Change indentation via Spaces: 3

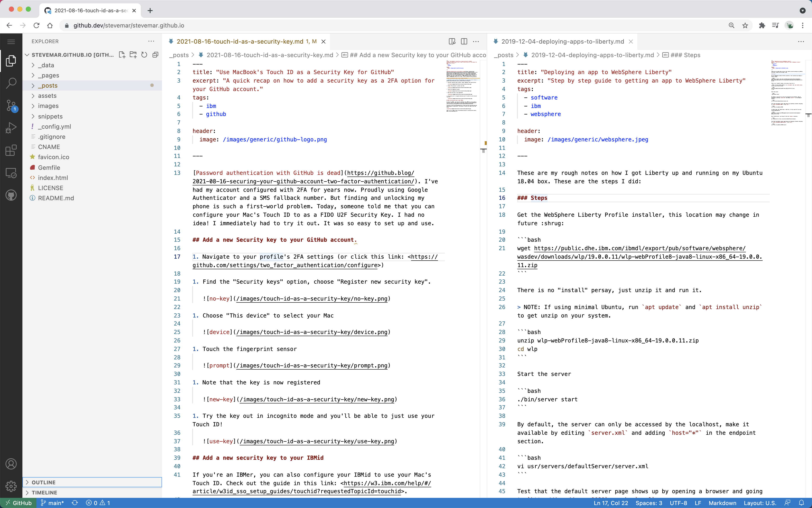[649, 503]
